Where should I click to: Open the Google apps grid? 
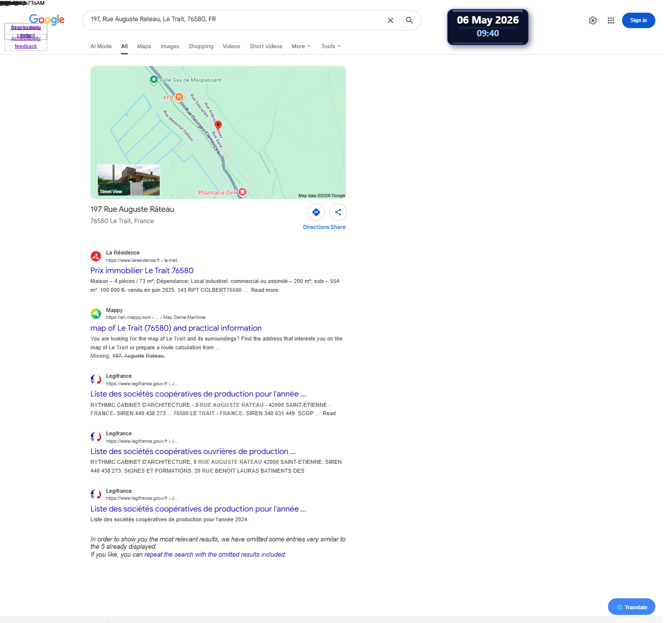(611, 21)
